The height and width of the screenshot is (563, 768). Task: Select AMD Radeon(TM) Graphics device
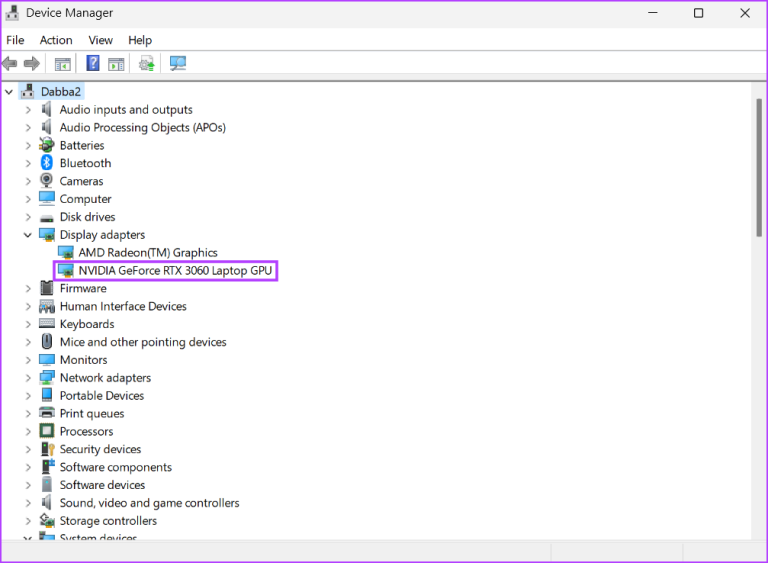click(147, 253)
